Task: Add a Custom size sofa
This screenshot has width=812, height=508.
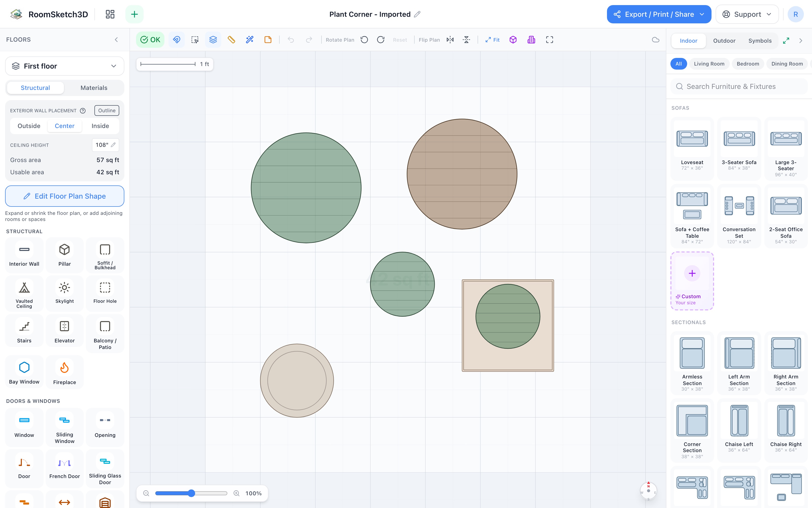Action: [692, 281]
